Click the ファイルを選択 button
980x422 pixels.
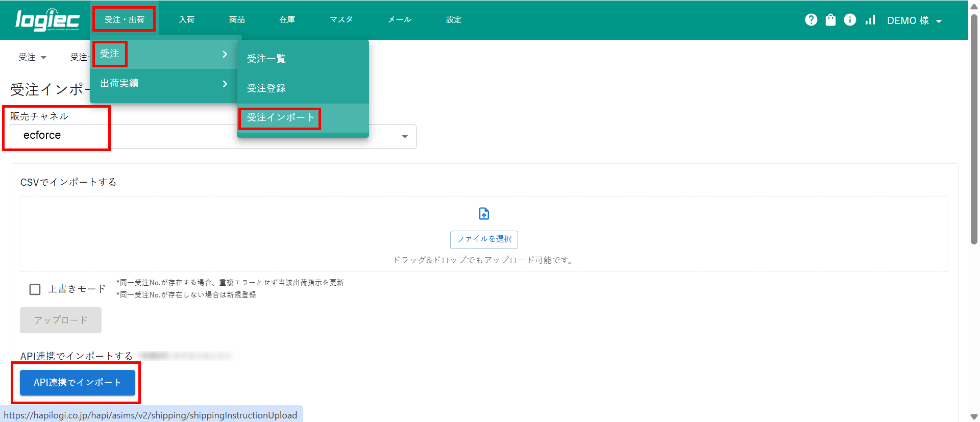coord(484,239)
